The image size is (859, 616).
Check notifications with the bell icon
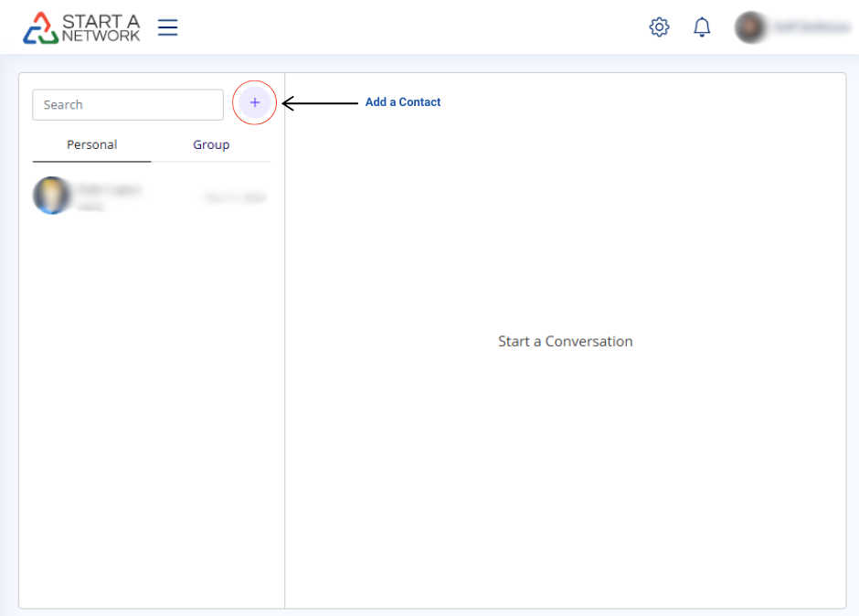click(x=702, y=27)
